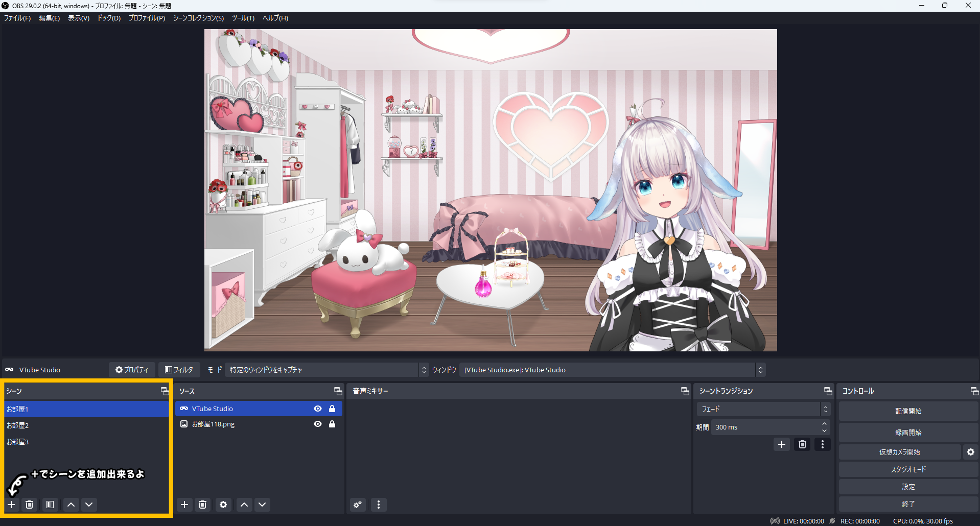
Task: Toggle visibility of お部屋118.png source
Action: [x=318, y=424]
